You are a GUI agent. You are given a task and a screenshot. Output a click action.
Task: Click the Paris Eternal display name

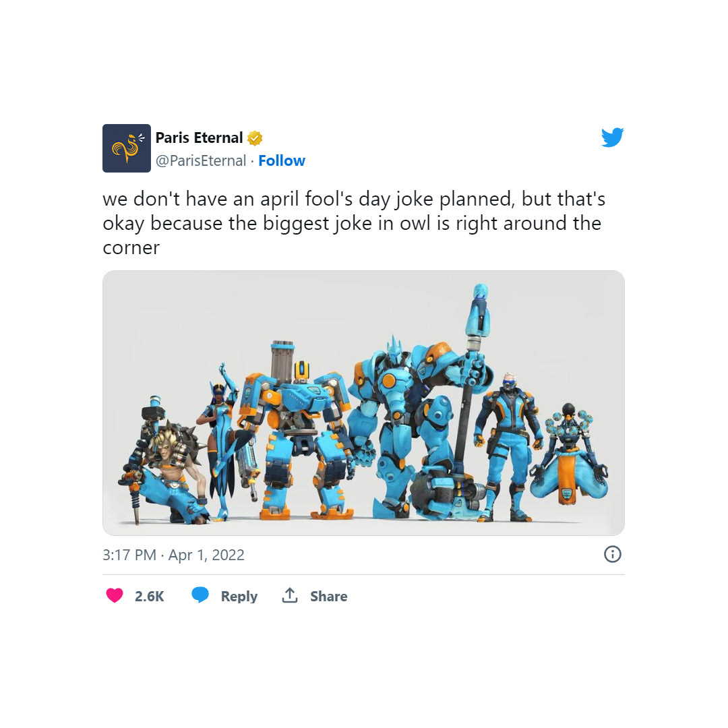(x=199, y=138)
